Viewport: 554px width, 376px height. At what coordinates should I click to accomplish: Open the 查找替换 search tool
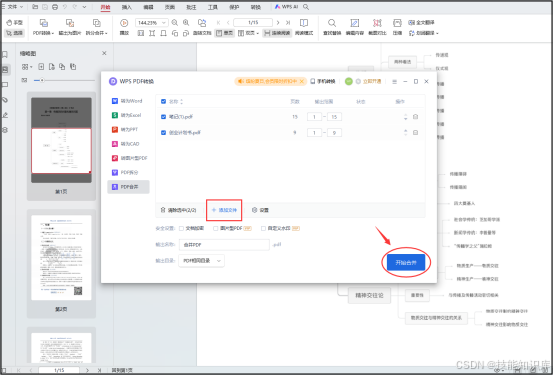point(332,27)
